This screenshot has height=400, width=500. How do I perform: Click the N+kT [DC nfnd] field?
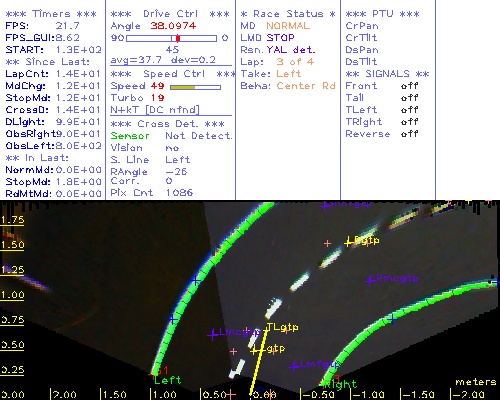[155, 110]
